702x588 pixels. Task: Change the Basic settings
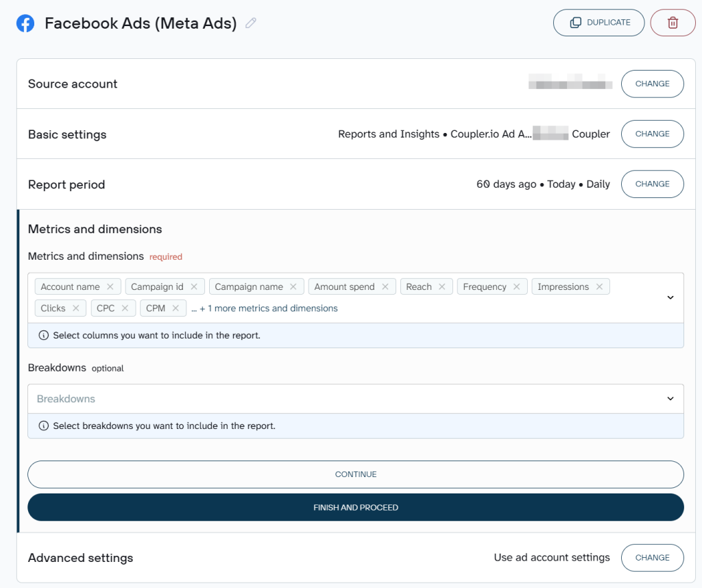point(653,134)
